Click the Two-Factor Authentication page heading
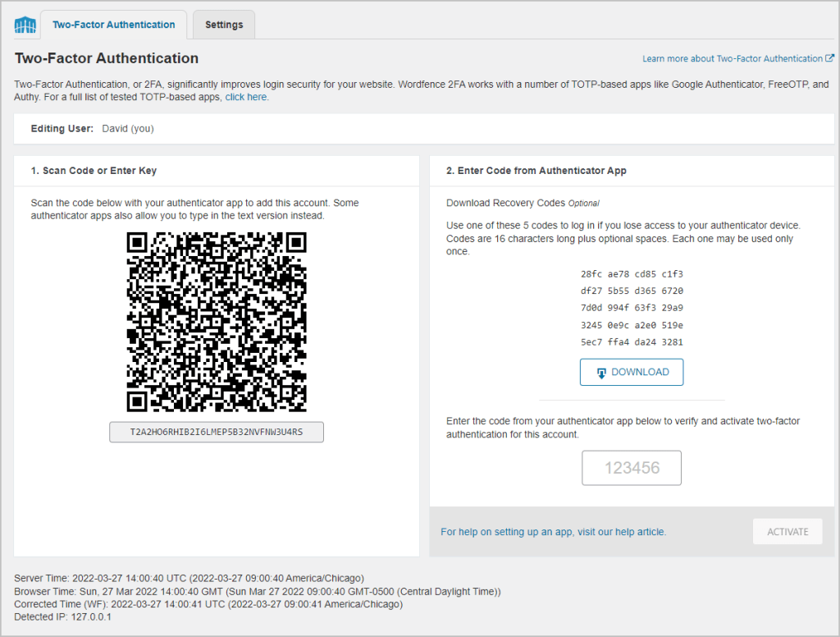The width and height of the screenshot is (840, 637). tap(107, 58)
